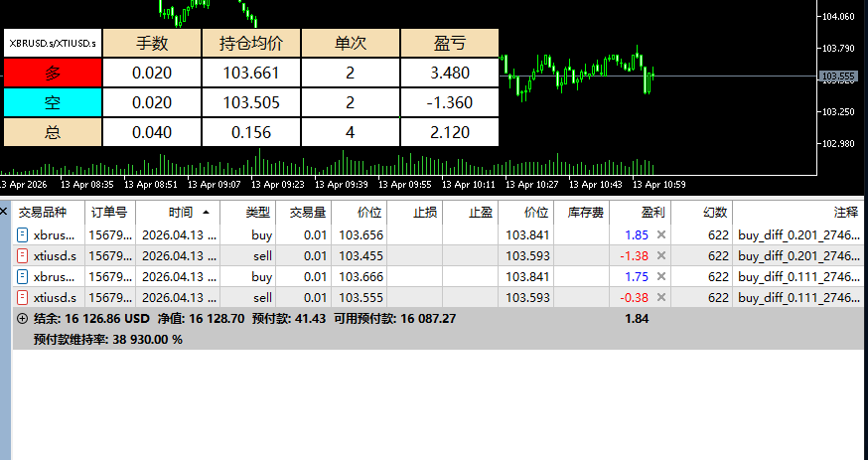Click the cyan 空 cell
Viewport: 868px width, 460px height.
click(53, 103)
